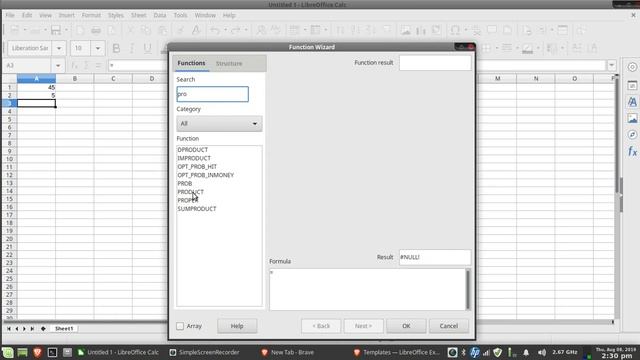This screenshot has height=360, width=640.
Task: Open sidebar Gallery panel icon
Action: tap(632, 119)
